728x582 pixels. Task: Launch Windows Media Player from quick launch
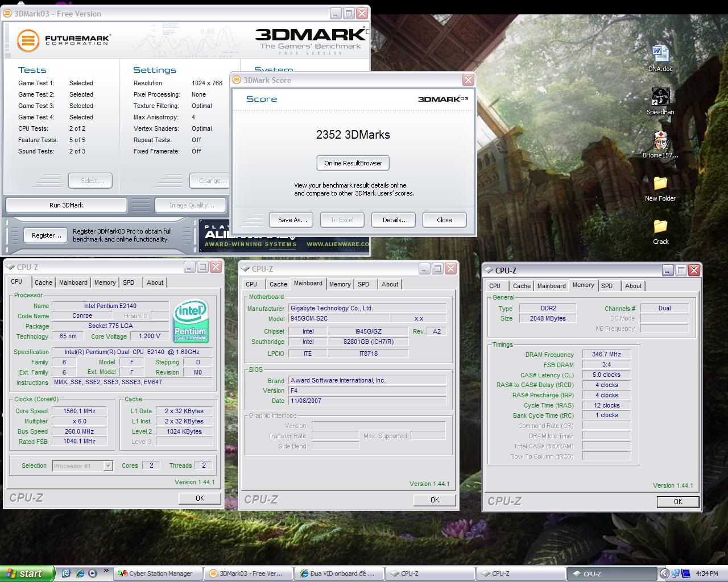(92, 573)
